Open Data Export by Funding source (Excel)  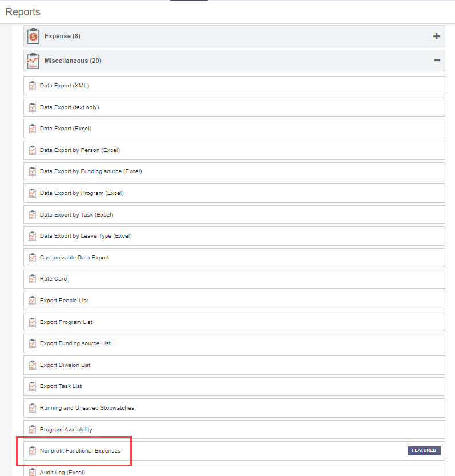(x=234, y=171)
